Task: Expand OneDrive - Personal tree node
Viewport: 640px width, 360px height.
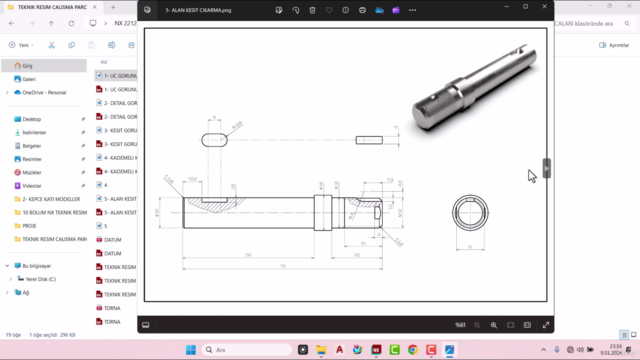Action: pyautogui.click(x=7, y=93)
